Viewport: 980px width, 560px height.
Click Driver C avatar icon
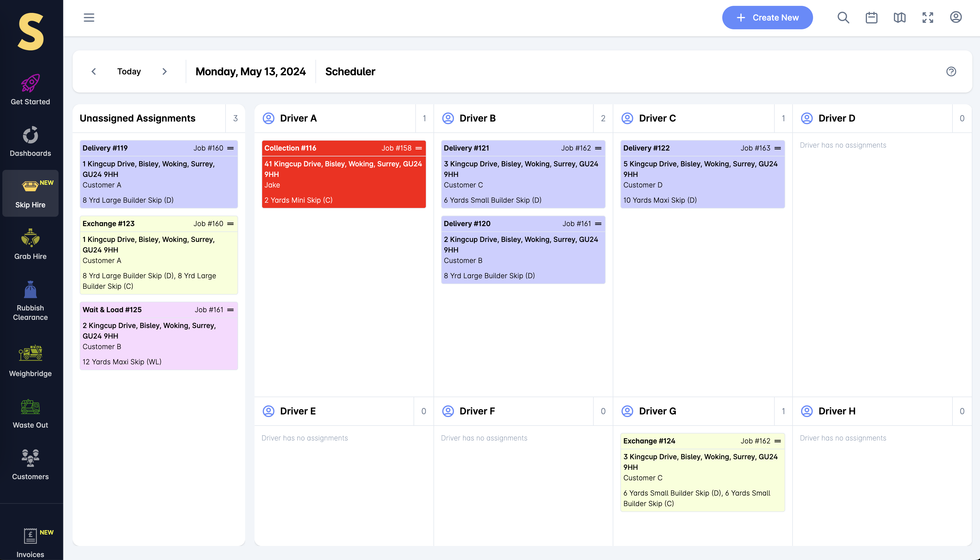pos(627,118)
